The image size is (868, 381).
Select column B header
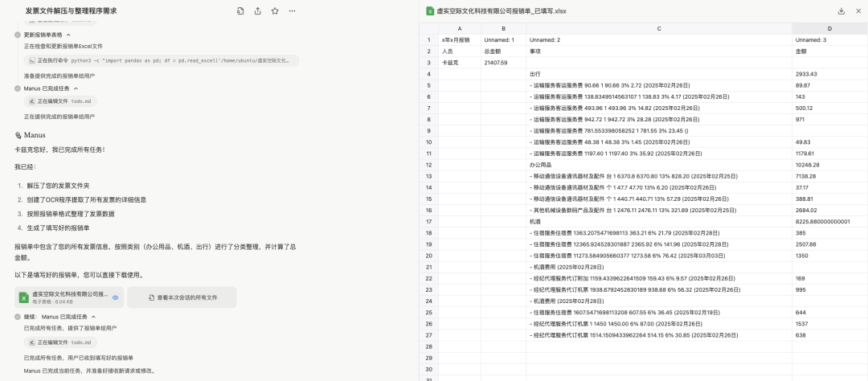pyautogui.click(x=503, y=28)
